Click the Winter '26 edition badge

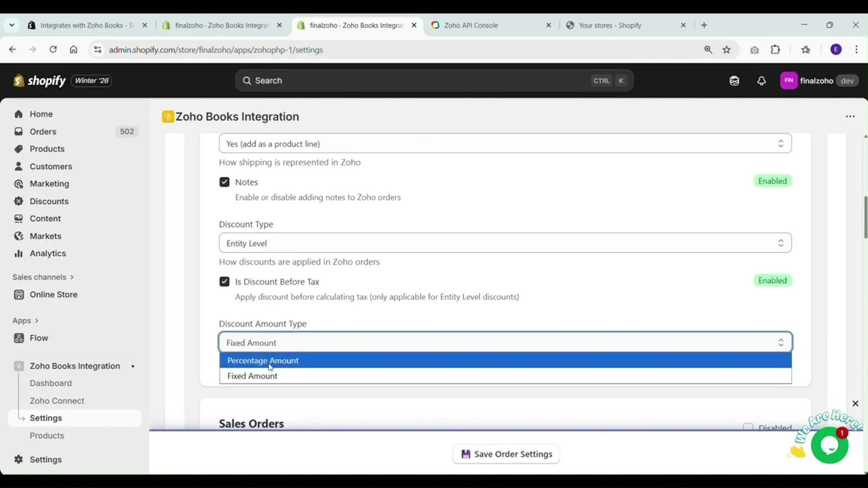(92, 80)
